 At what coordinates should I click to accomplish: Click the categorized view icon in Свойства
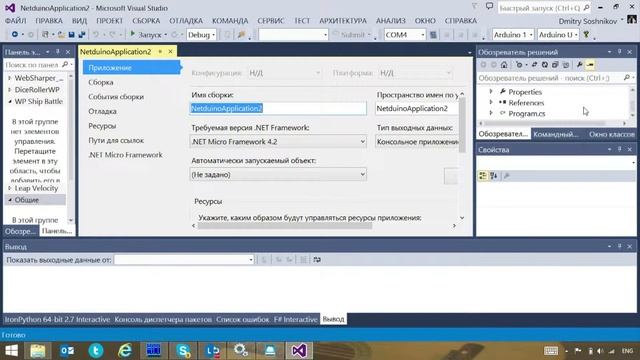(x=483, y=176)
